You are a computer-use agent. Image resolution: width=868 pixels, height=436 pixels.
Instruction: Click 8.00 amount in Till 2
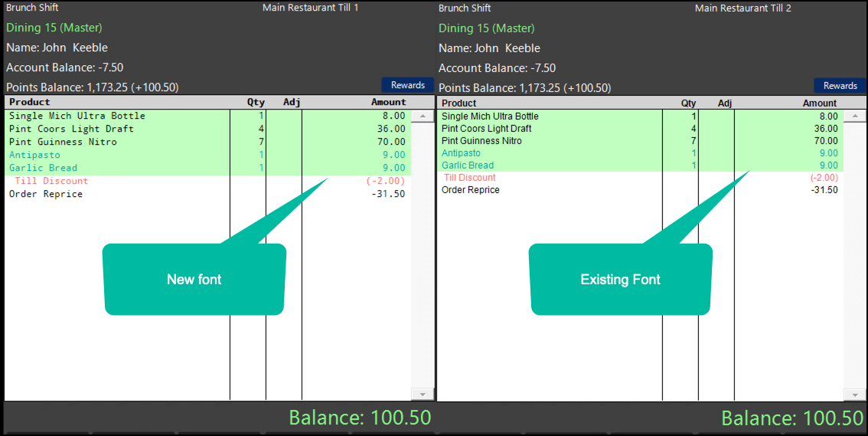click(829, 116)
